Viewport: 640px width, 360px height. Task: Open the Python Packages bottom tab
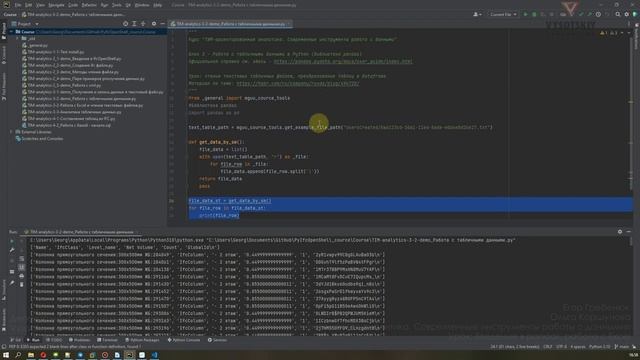click(x=142, y=340)
